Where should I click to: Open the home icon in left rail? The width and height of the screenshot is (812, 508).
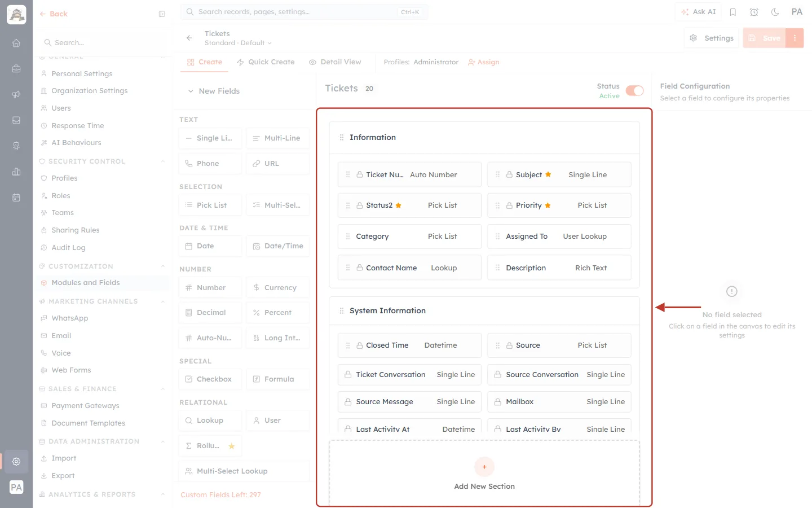click(x=16, y=43)
